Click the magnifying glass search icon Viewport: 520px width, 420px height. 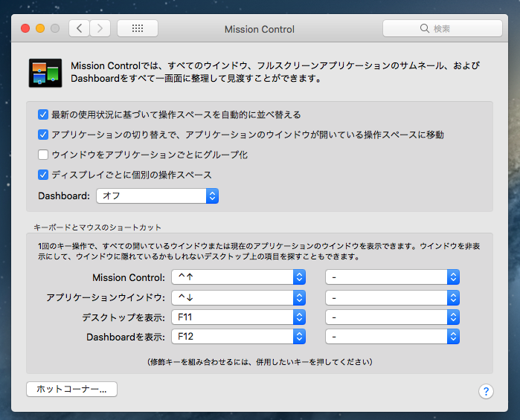pyautogui.click(x=424, y=29)
